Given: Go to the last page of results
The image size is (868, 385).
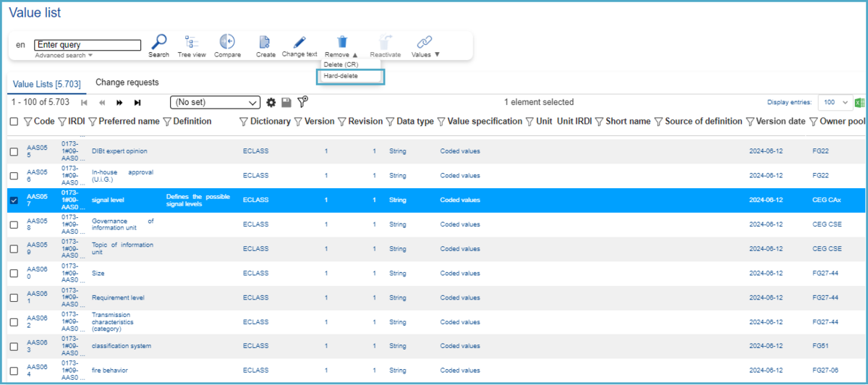Looking at the screenshot, I should (137, 103).
